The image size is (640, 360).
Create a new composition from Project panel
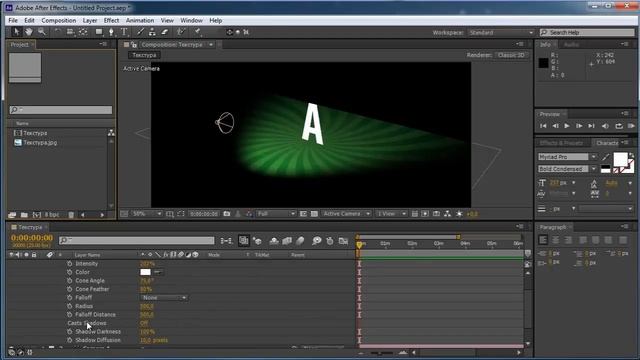(x=37, y=215)
